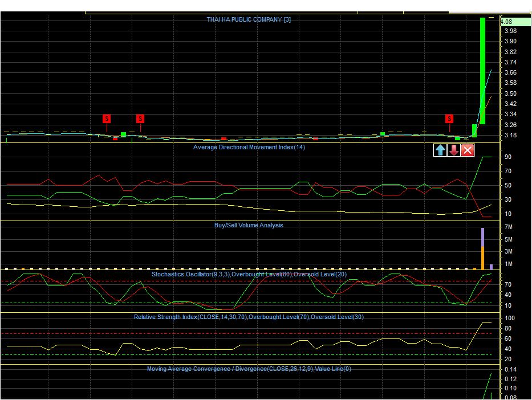Select the highlighted 4.08 current price label
The height and width of the screenshot is (400, 532).
click(x=515, y=22)
